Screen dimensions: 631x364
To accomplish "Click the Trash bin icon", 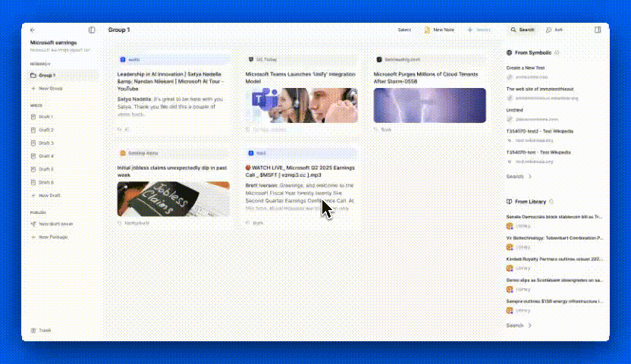I will pyautogui.click(x=33, y=330).
